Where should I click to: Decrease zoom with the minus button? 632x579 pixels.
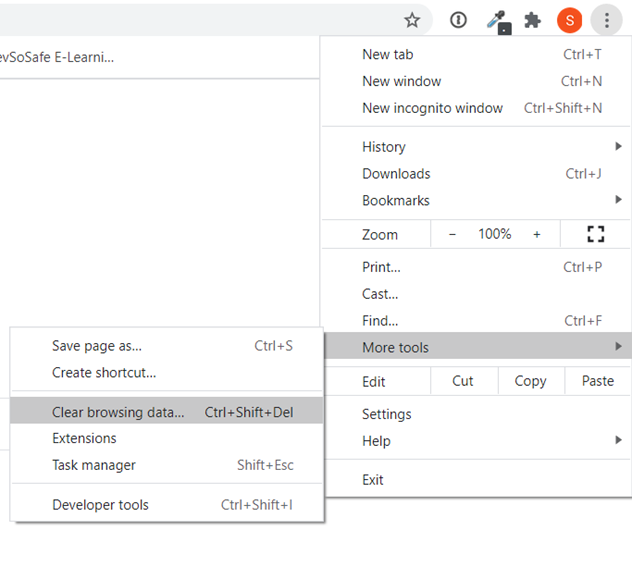(x=452, y=234)
